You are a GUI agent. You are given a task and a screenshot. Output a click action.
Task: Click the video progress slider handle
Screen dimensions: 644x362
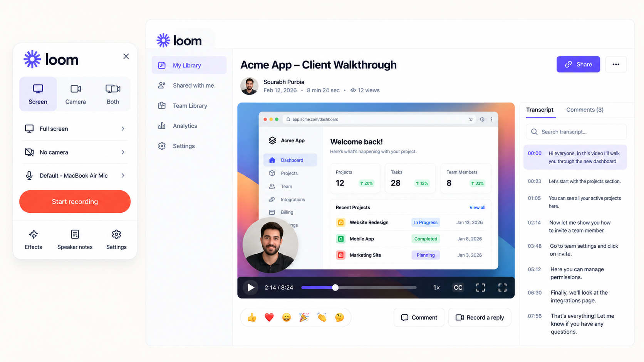pos(335,287)
